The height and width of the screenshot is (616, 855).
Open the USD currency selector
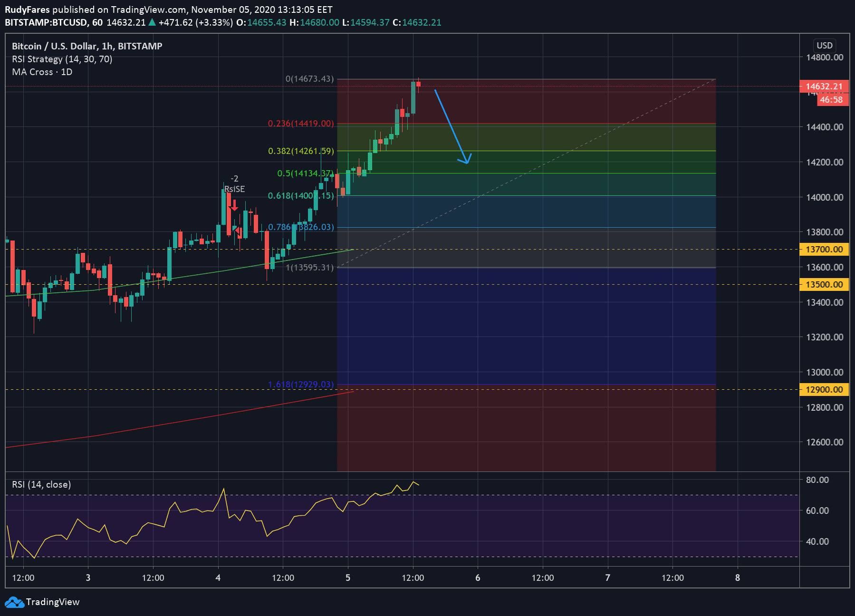pyautogui.click(x=825, y=46)
